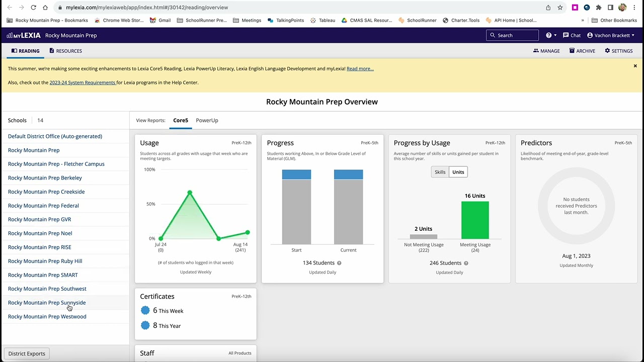Click the Aug 14 usage data point
This screenshot has width=644, height=362.
(x=248, y=232)
